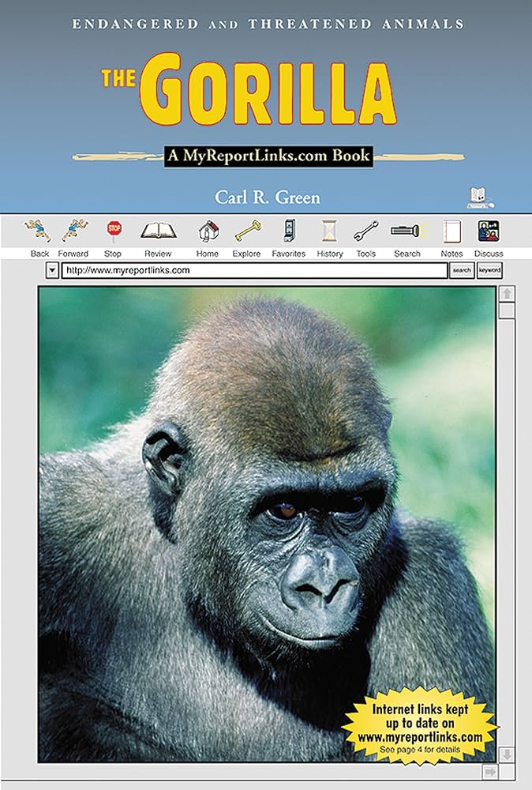532x790 pixels.
Task: Click the Favorites label text
Action: pos(288,254)
